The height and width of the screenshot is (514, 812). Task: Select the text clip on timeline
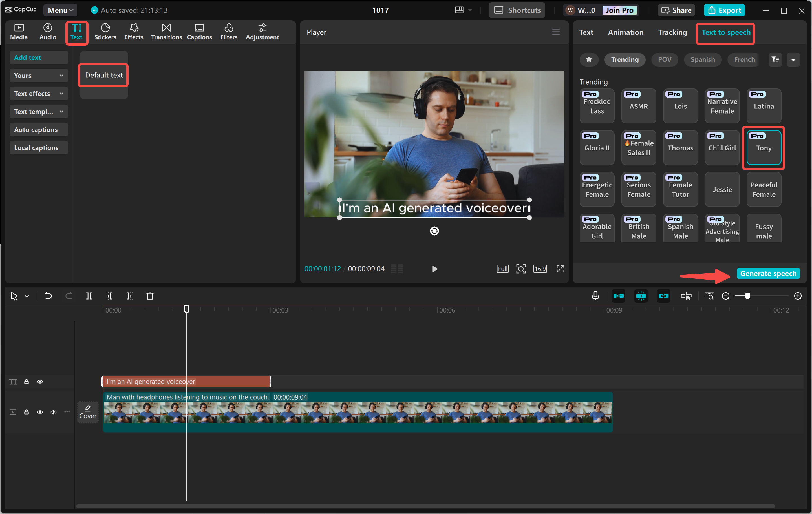coord(186,382)
